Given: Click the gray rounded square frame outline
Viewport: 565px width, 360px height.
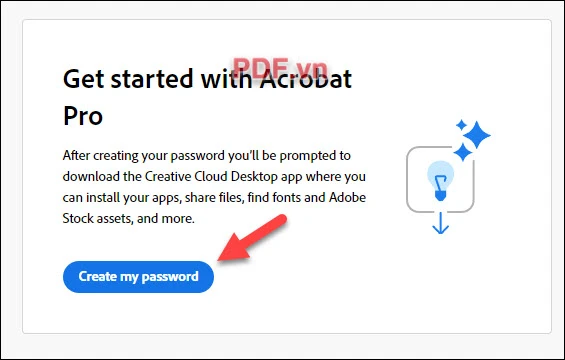Looking at the screenshot, I should [x=440, y=179].
